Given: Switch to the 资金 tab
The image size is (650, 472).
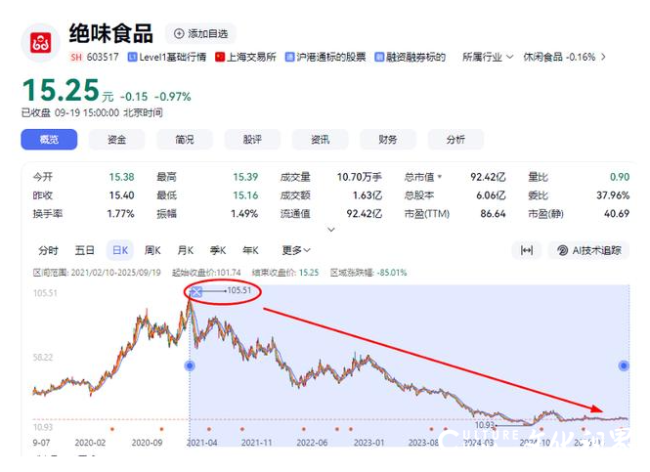Looking at the screenshot, I should [x=117, y=140].
